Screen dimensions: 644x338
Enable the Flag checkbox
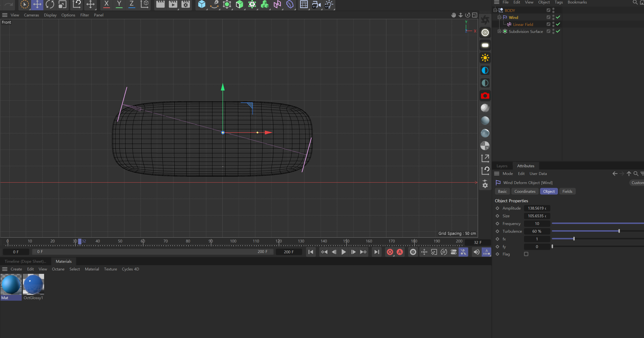[526, 254]
